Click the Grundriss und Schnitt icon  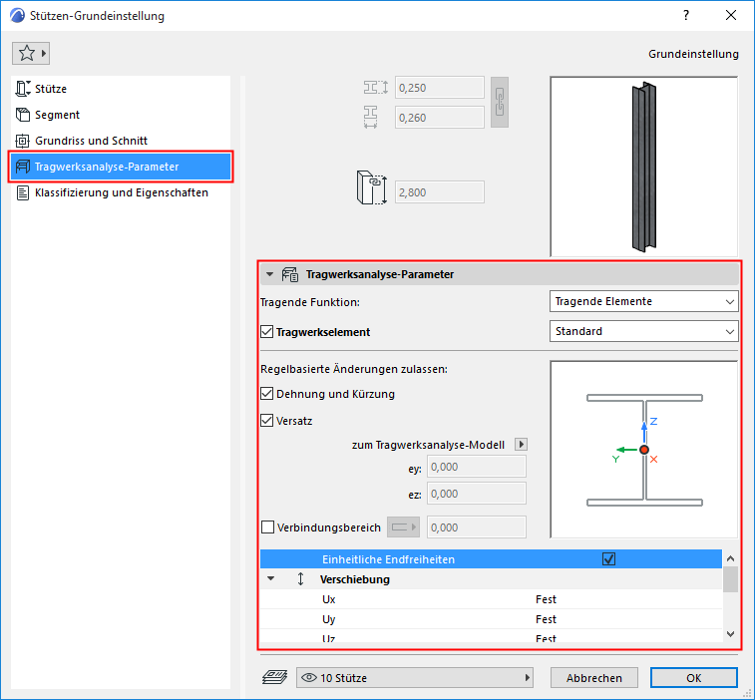pos(23,141)
